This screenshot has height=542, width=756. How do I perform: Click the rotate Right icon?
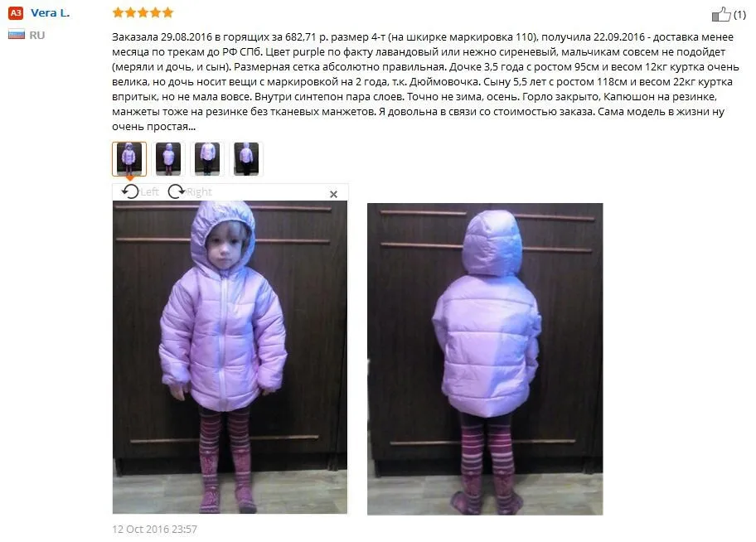click(x=176, y=191)
